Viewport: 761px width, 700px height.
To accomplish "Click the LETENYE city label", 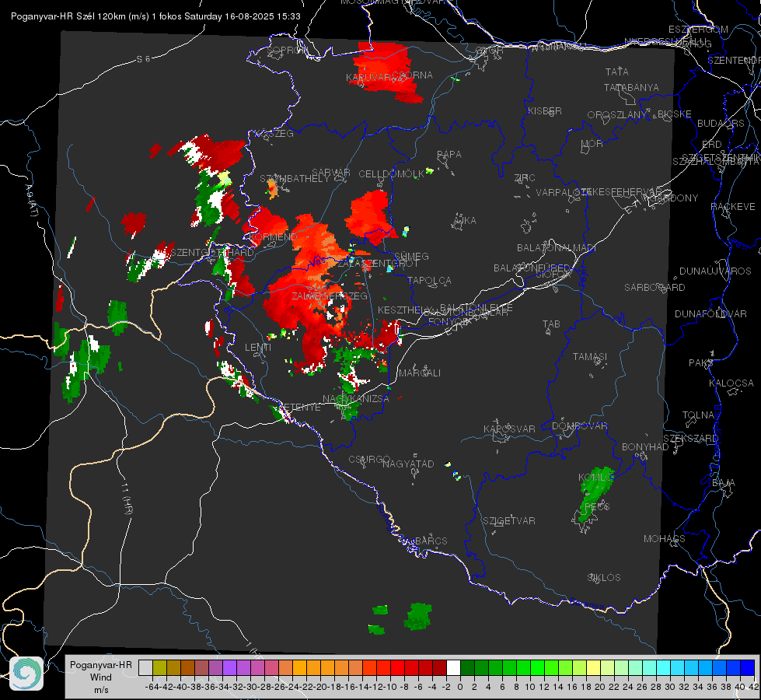I will pyautogui.click(x=301, y=407).
